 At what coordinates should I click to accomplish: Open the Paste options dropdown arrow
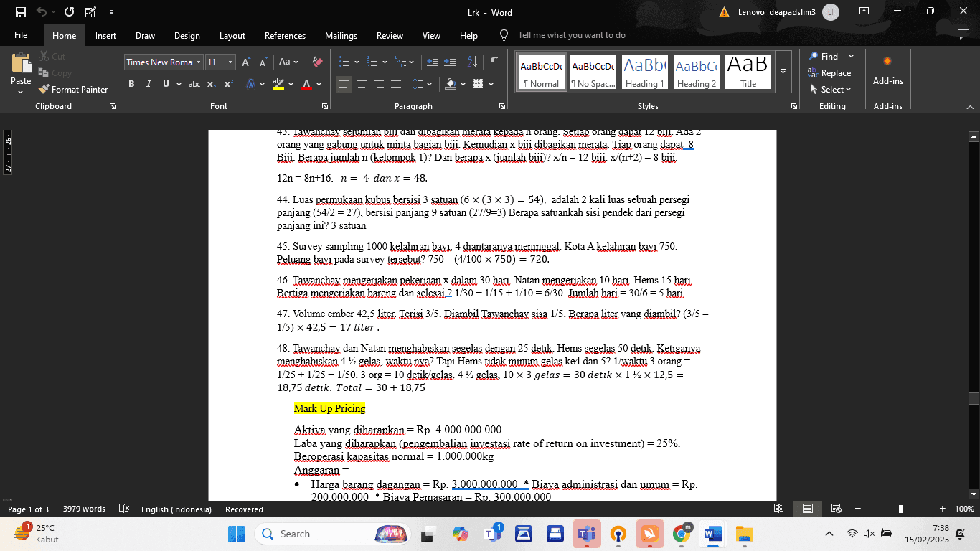(21, 92)
